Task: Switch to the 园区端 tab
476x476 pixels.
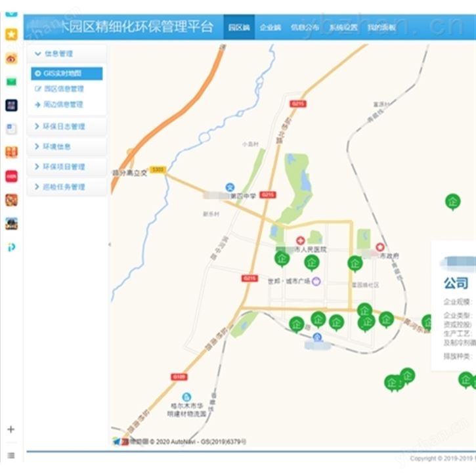Action: pyautogui.click(x=239, y=28)
